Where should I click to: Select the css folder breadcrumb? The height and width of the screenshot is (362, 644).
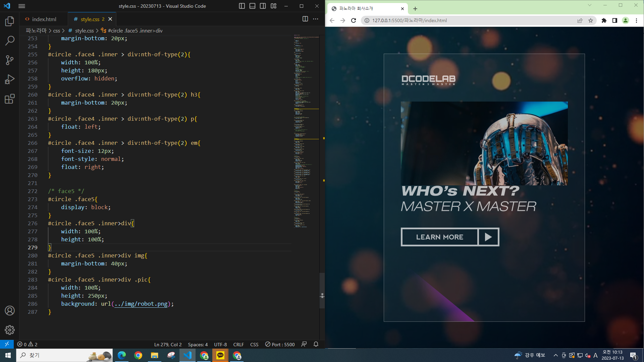[x=56, y=31]
